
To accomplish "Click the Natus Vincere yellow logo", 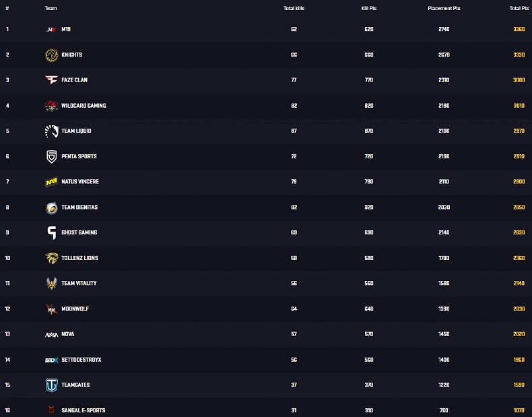I will pyautogui.click(x=51, y=182).
